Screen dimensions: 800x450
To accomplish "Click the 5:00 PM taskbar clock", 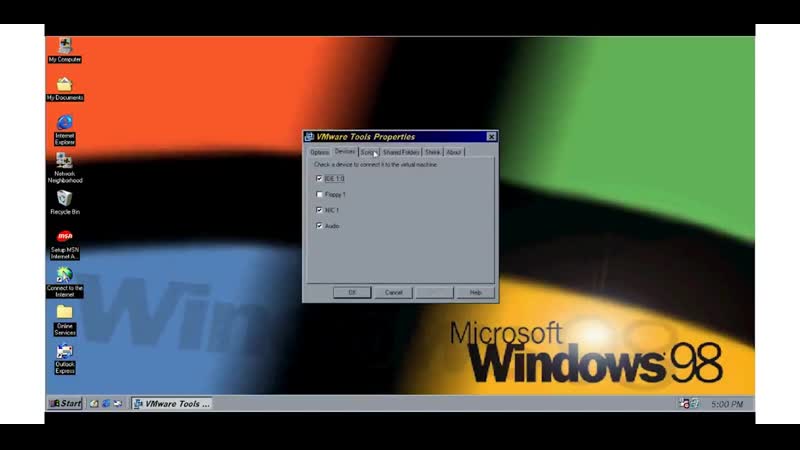I will [727, 404].
